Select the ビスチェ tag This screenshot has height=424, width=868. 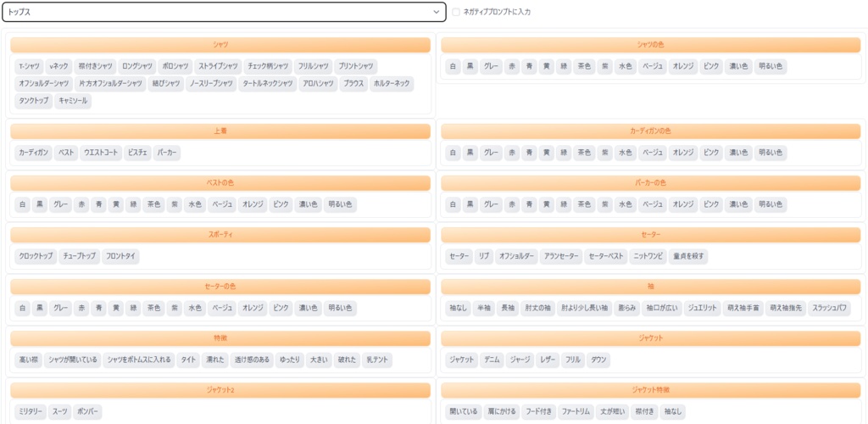[137, 153]
